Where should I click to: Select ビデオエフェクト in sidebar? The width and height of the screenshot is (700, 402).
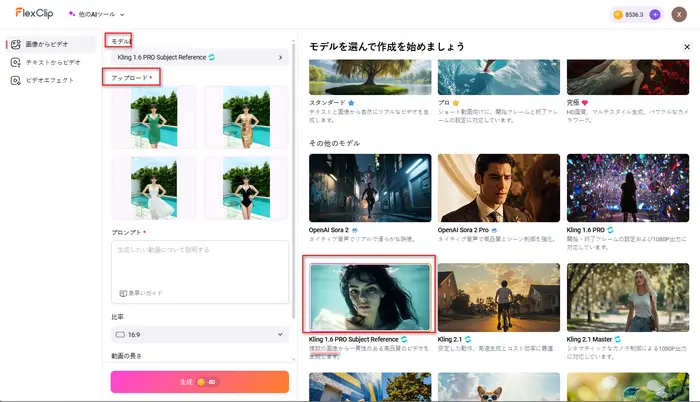pyautogui.click(x=51, y=80)
